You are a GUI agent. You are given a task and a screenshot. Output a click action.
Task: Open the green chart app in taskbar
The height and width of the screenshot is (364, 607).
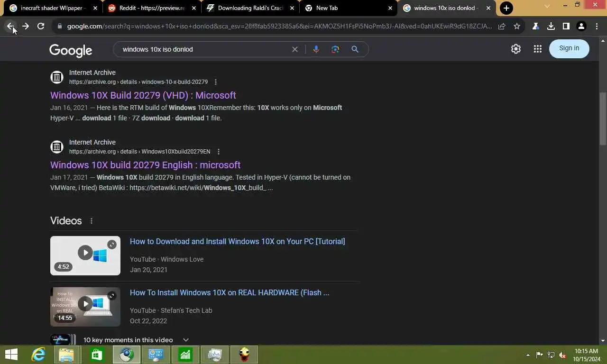pos(185,355)
